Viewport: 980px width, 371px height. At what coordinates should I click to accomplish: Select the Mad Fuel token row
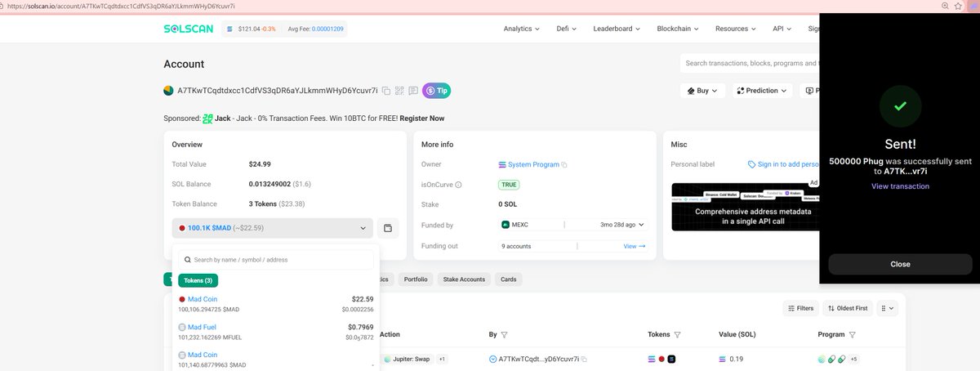276,332
